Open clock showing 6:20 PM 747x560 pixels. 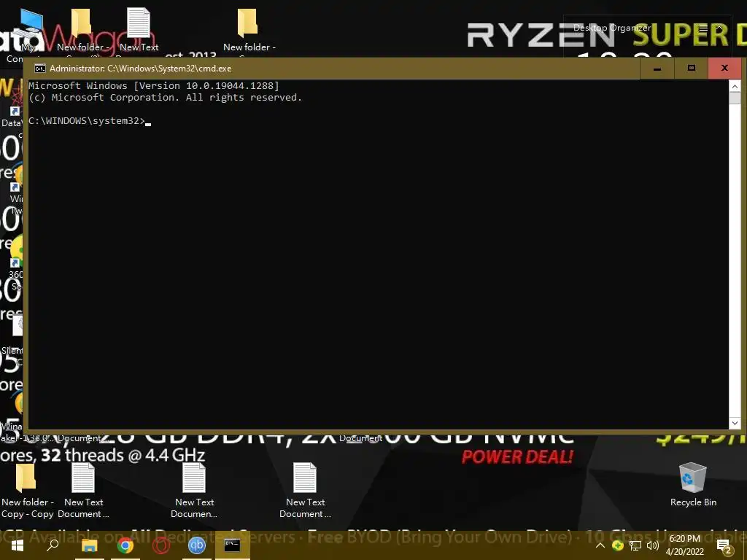[x=684, y=545]
